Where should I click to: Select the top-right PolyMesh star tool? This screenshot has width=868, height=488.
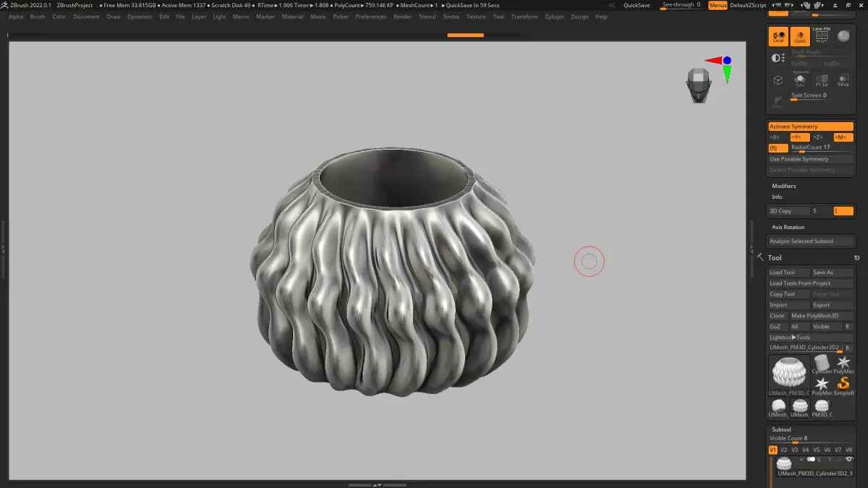point(843,364)
